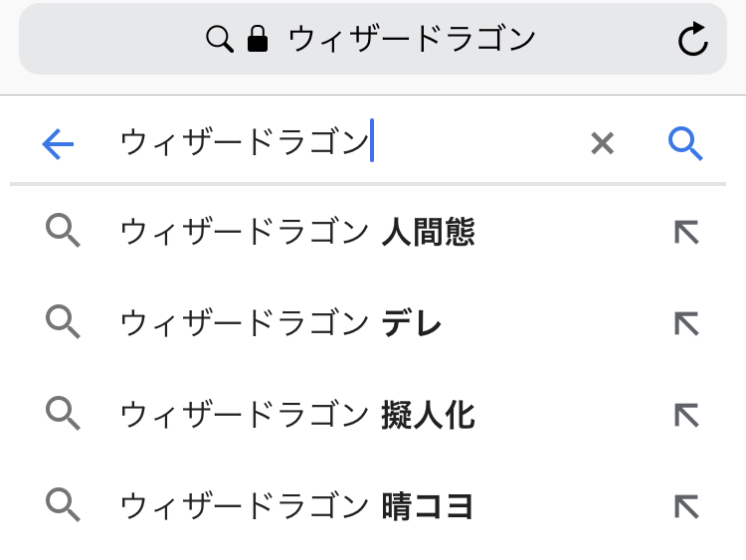Choose the suggestion ウィザードラゴン 晴コヨ
Image resolution: width=746 pixels, height=560 pixels.
pos(296,506)
